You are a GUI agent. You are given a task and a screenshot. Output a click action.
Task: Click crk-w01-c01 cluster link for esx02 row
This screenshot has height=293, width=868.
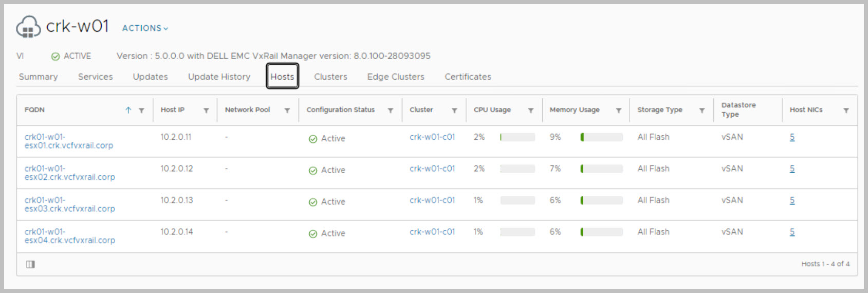[432, 169]
